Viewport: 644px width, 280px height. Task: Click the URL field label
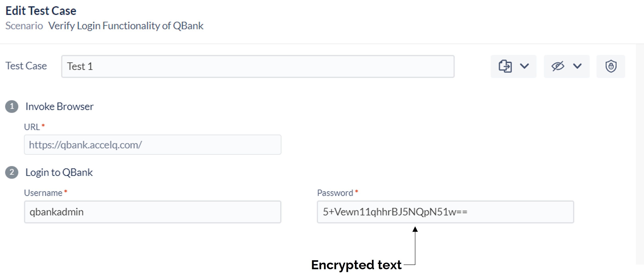click(x=32, y=127)
